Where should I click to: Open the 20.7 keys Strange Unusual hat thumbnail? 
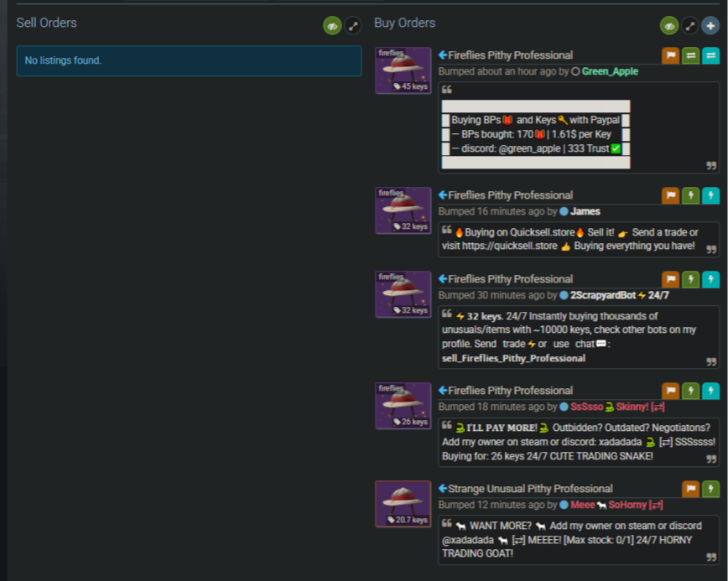click(x=403, y=504)
